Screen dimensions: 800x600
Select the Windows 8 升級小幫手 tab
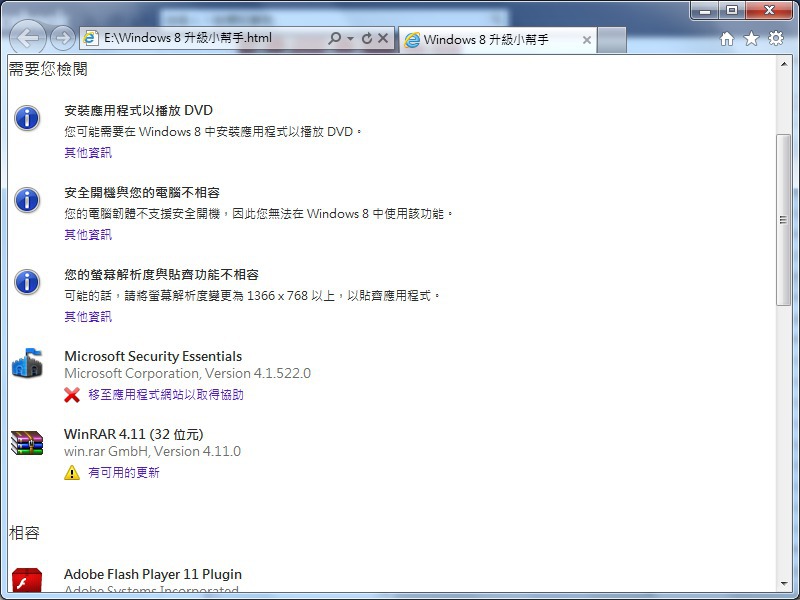[497, 40]
